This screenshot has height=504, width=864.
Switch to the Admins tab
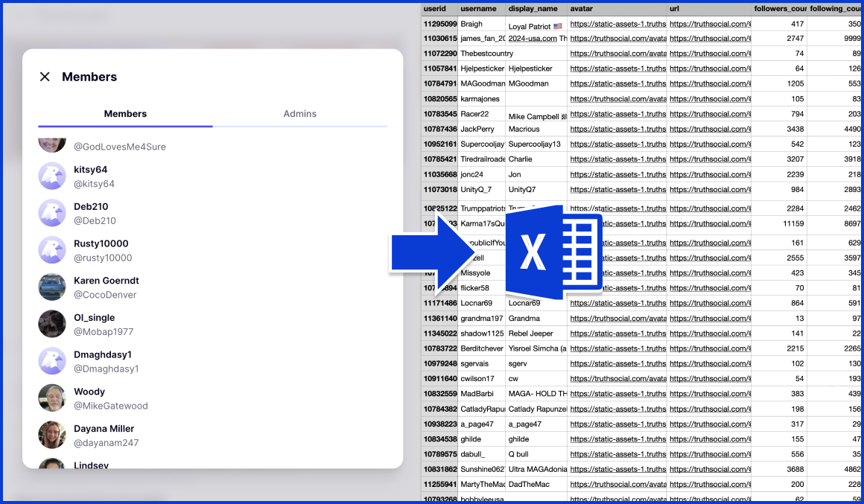pyautogui.click(x=299, y=114)
